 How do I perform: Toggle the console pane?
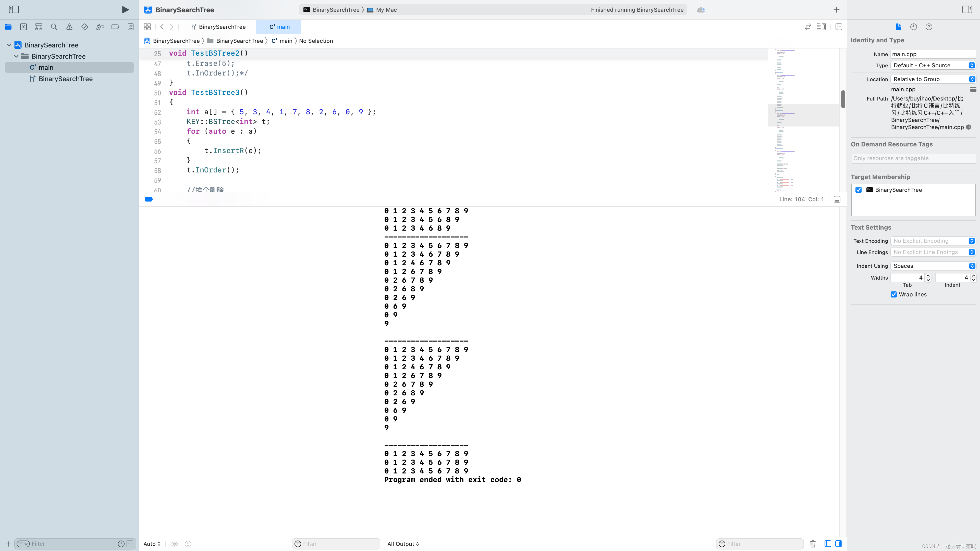point(838,544)
